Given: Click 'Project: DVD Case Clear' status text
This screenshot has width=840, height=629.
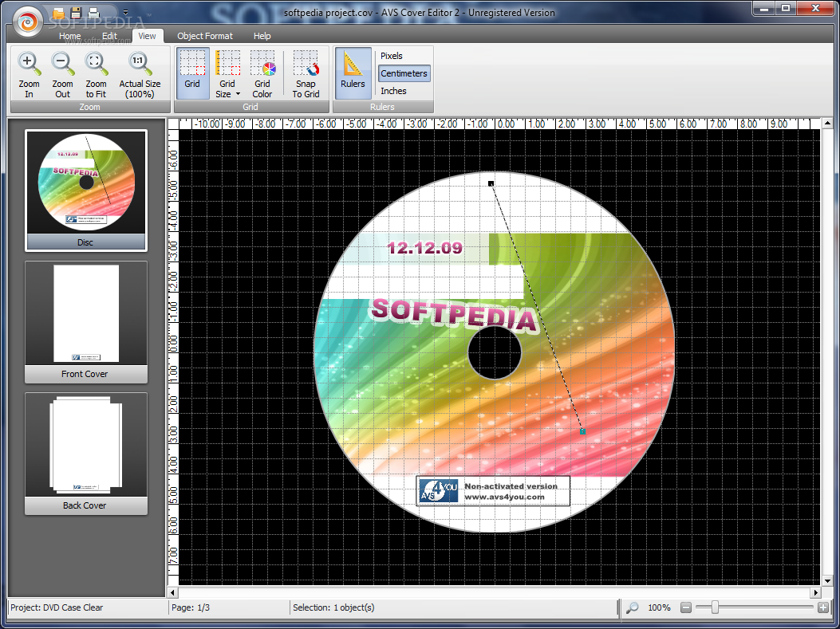Looking at the screenshot, I should pyautogui.click(x=57, y=607).
